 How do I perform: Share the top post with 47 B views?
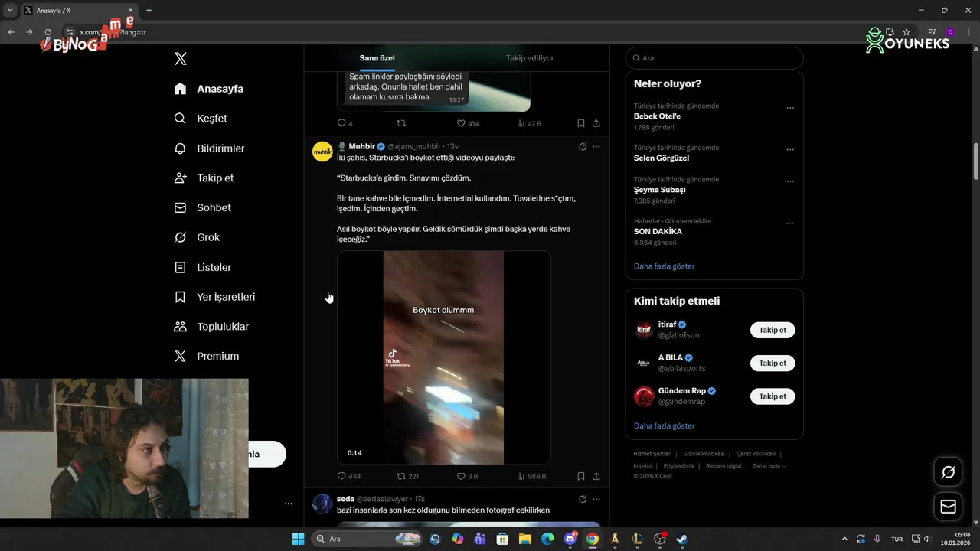coord(596,123)
